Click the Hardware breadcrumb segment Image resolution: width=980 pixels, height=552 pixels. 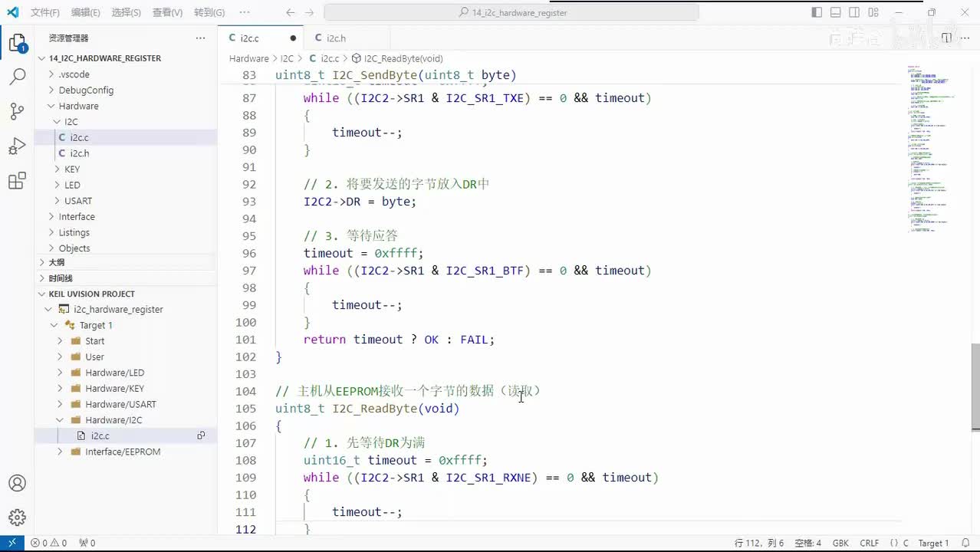248,58
